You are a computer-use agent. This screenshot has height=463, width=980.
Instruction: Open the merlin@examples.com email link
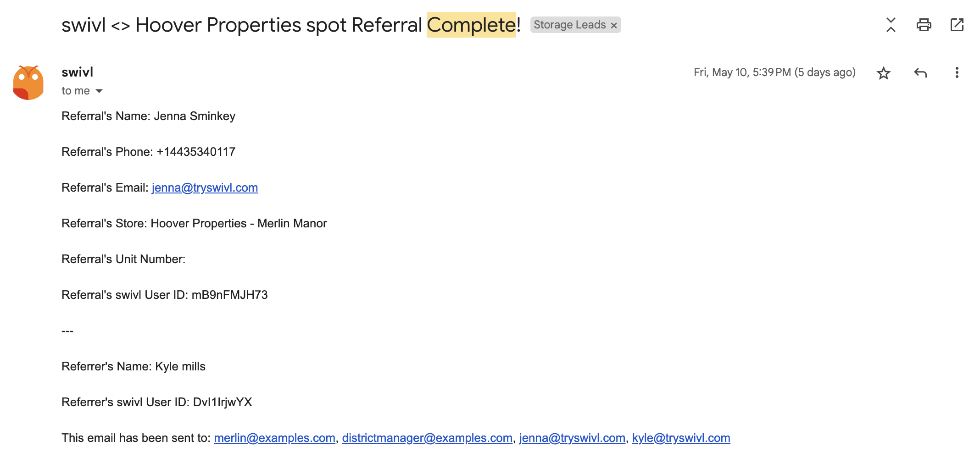coord(274,438)
